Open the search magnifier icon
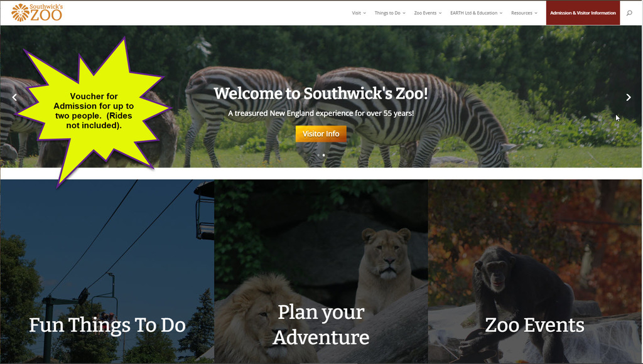This screenshot has width=643, height=364. point(629,13)
